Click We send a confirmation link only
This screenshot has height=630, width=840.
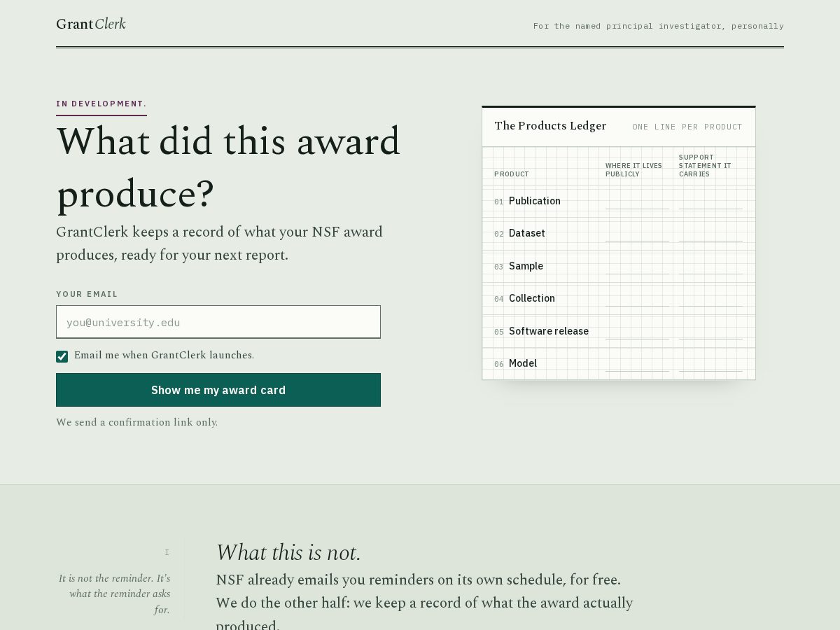[137, 422]
